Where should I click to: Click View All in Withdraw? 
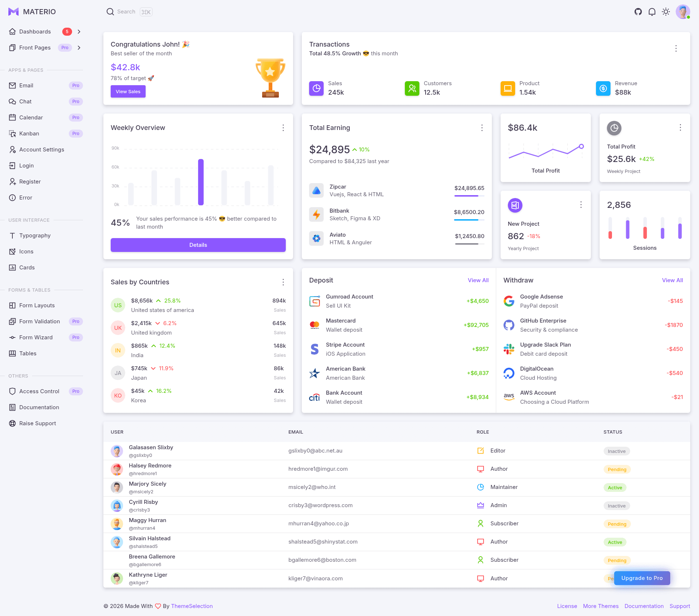pyautogui.click(x=672, y=280)
